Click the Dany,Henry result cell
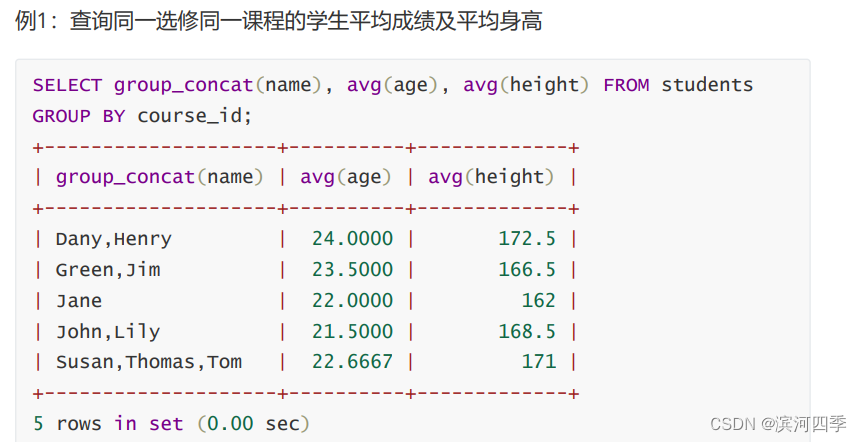This screenshot has height=442, width=862. click(x=114, y=239)
